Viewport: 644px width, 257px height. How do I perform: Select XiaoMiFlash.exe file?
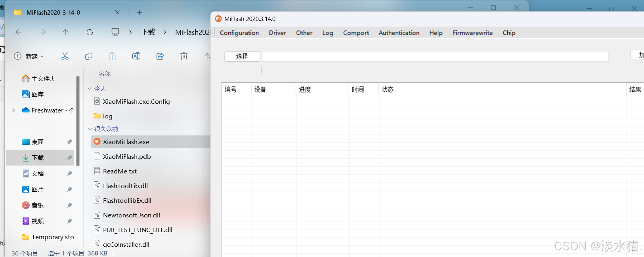pos(151,142)
